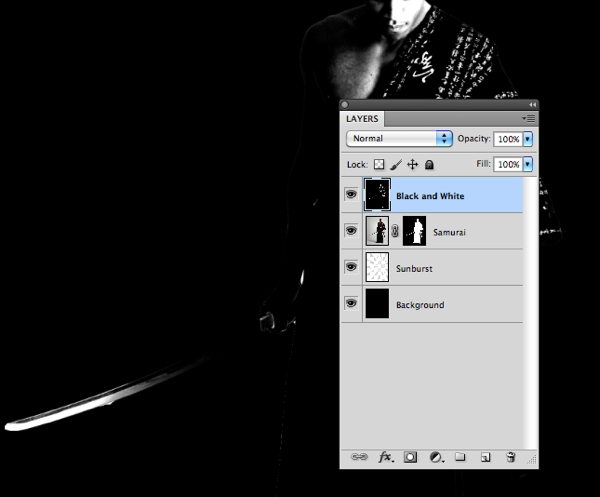
Task: Select the Sunburst layer thumbnail
Action: pos(377,267)
